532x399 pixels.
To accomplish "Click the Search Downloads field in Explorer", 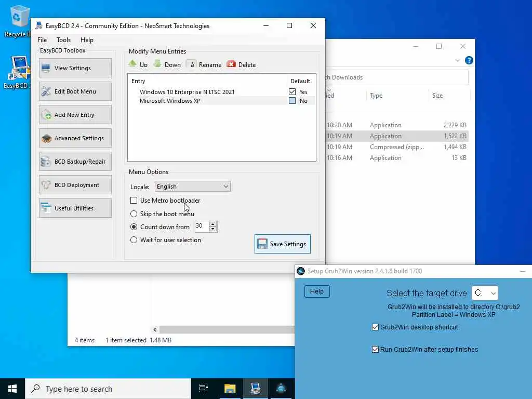I will tap(396, 77).
